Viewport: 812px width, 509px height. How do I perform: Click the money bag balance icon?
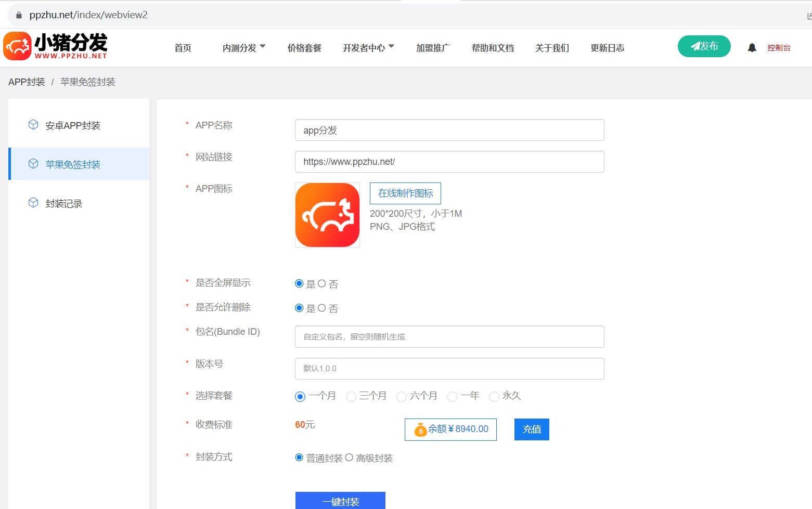click(x=420, y=430)
